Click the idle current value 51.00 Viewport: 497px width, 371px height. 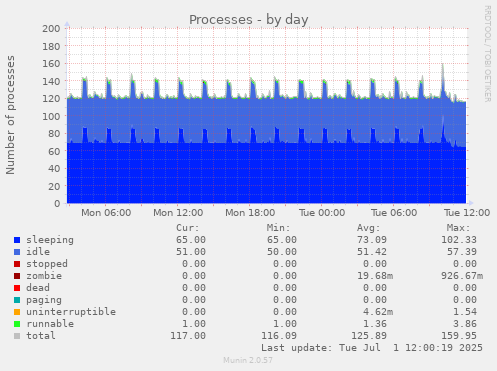pyautogui.click(x=191, y=252)
